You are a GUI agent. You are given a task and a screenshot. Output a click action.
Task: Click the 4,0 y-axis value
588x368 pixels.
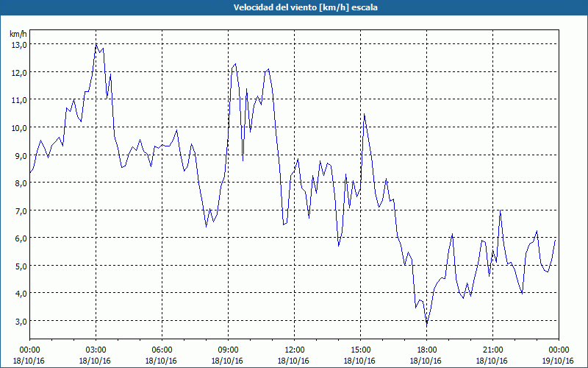point(21,293)
